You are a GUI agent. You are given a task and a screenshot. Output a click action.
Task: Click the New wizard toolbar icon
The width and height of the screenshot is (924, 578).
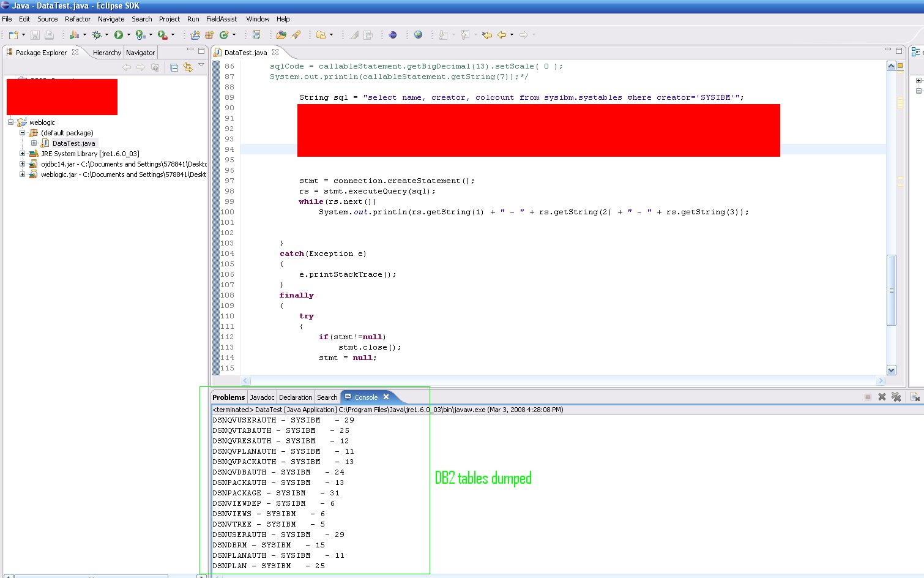pos(13,35)
